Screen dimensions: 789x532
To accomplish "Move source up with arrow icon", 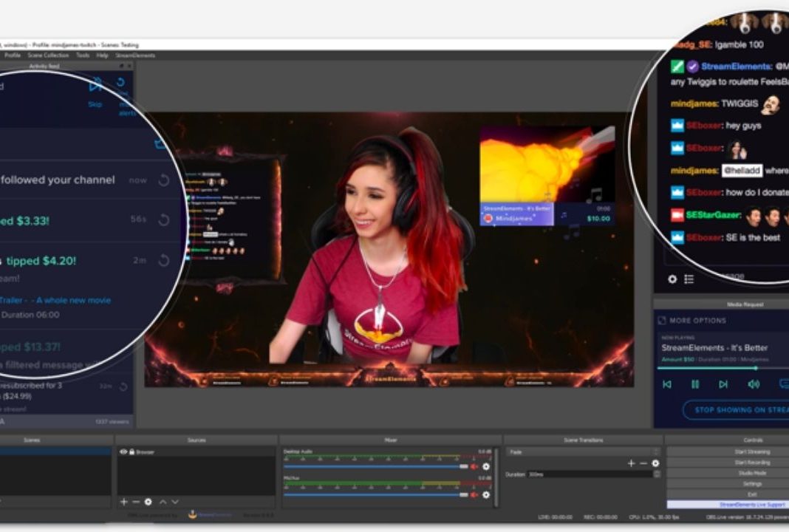I will [x=163, y=502].
